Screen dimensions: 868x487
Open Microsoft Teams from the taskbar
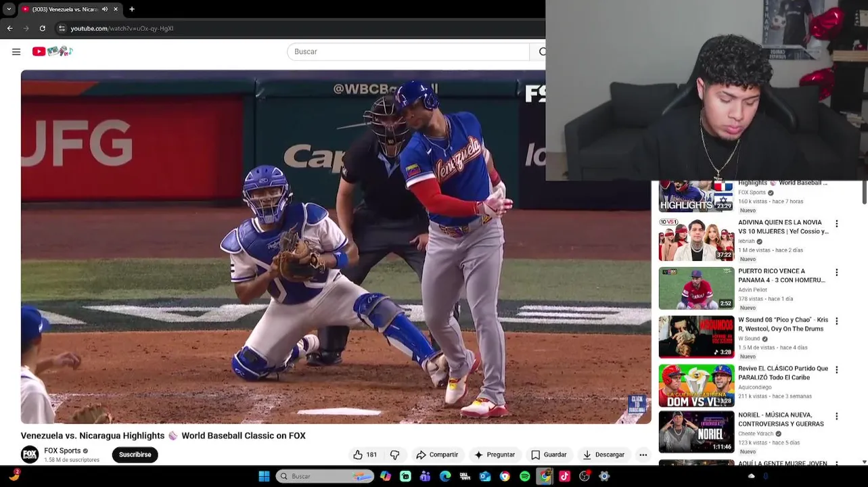[425, 476]
